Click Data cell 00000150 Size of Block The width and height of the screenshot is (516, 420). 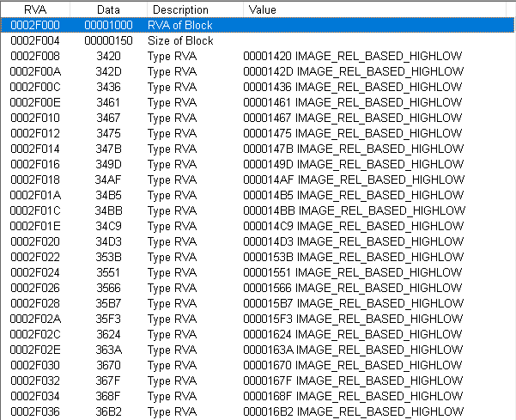(108, 41)
